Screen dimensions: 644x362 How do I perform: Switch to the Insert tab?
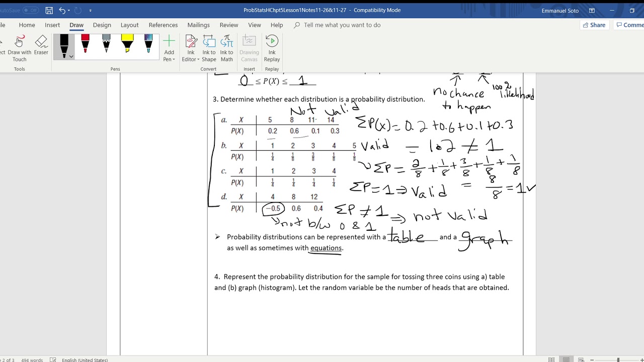coord(52,25)
